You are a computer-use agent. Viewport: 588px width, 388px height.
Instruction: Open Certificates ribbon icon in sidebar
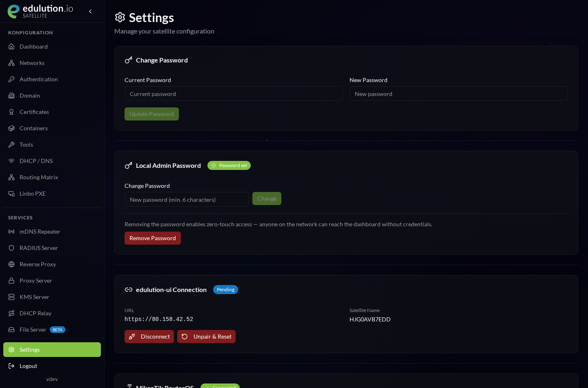(11, 112)
